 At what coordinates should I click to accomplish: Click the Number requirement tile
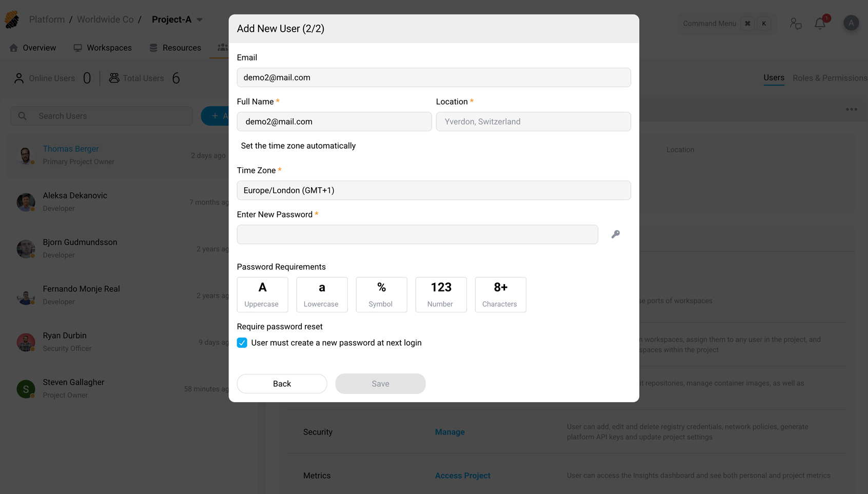click(441, 294)
